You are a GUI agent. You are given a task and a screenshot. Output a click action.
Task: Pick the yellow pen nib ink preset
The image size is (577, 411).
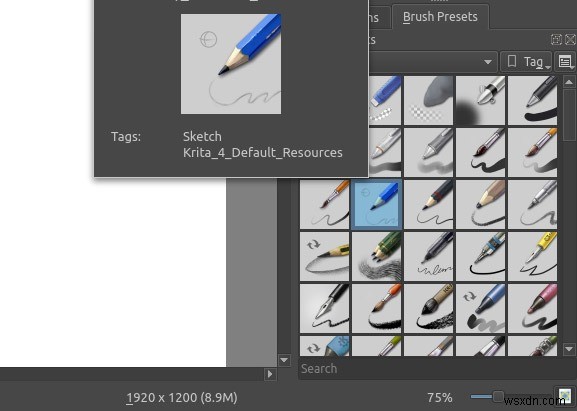pos(532,256)
